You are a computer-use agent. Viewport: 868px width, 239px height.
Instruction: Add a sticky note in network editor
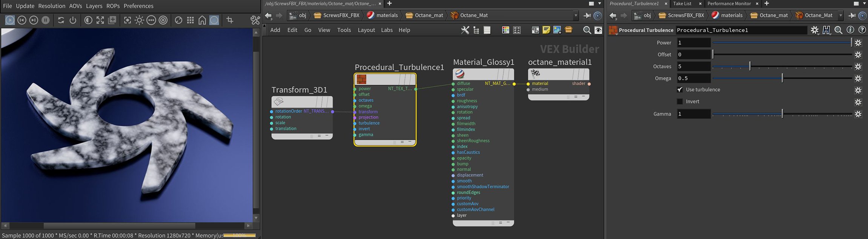546,30
